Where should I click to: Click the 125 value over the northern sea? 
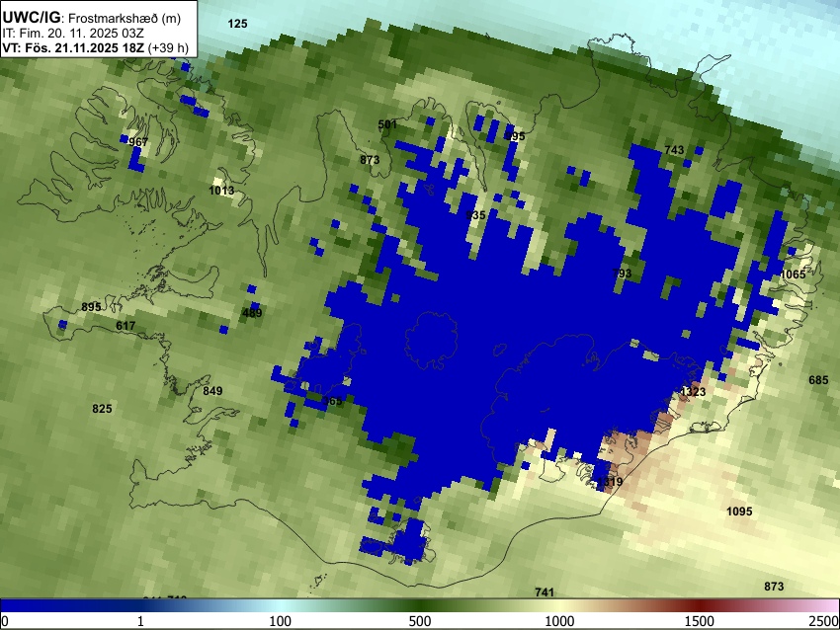[x=237, y=24]
